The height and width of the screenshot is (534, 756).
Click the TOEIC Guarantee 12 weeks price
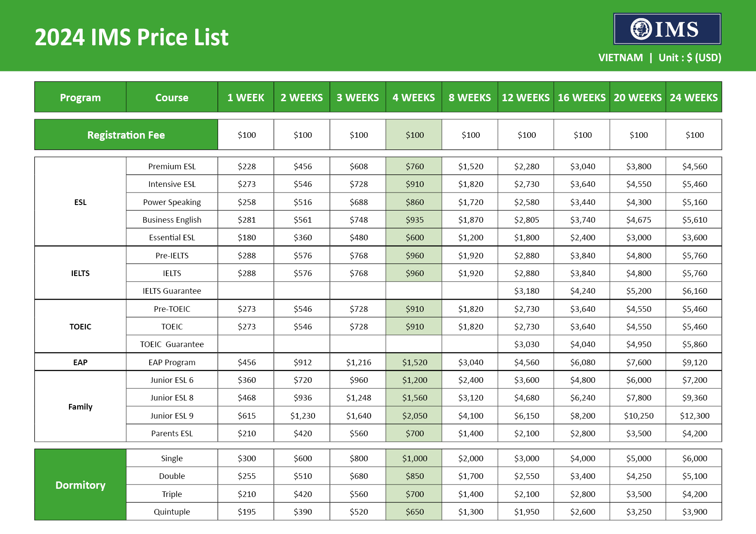click(527, 345)
